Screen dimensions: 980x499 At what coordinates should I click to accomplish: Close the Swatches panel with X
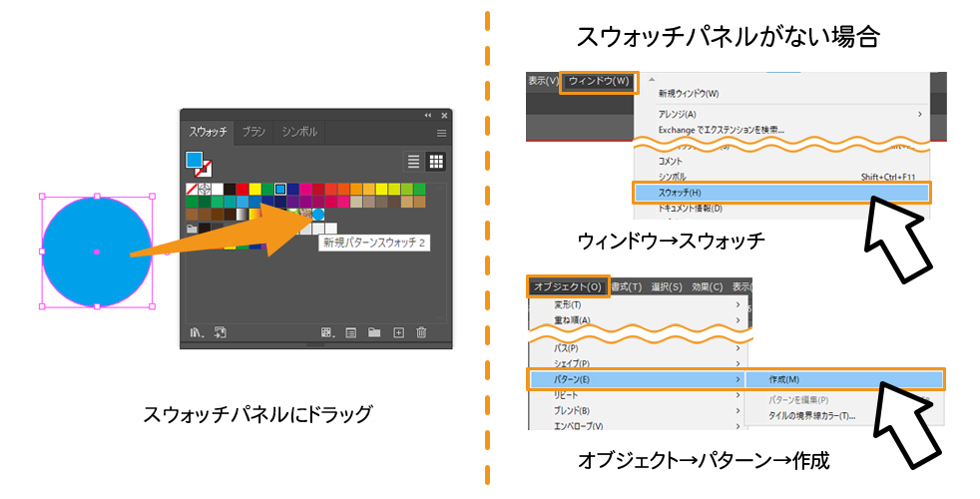[x=444, y=116]
